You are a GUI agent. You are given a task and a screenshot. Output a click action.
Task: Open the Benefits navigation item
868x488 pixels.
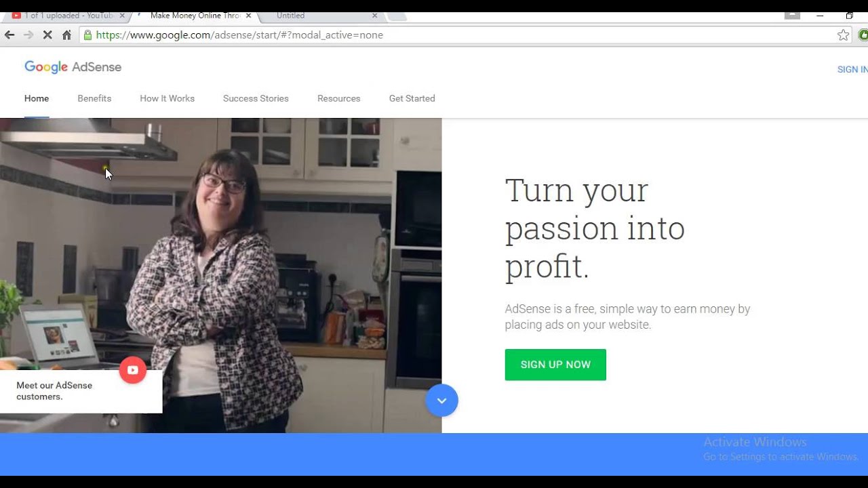click(x=94, y=98)
